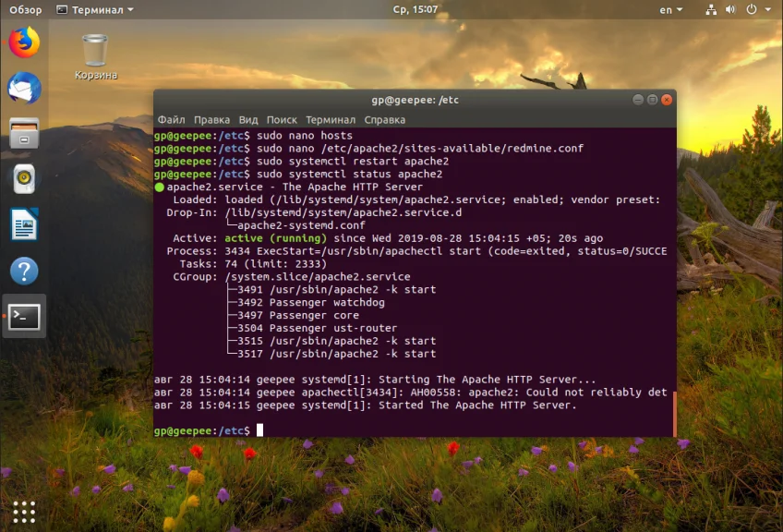The height and width of the screenshot is (532, 783).
Task: Open the Вид menu
Action: pyautogui.click(x=248, y=120)
